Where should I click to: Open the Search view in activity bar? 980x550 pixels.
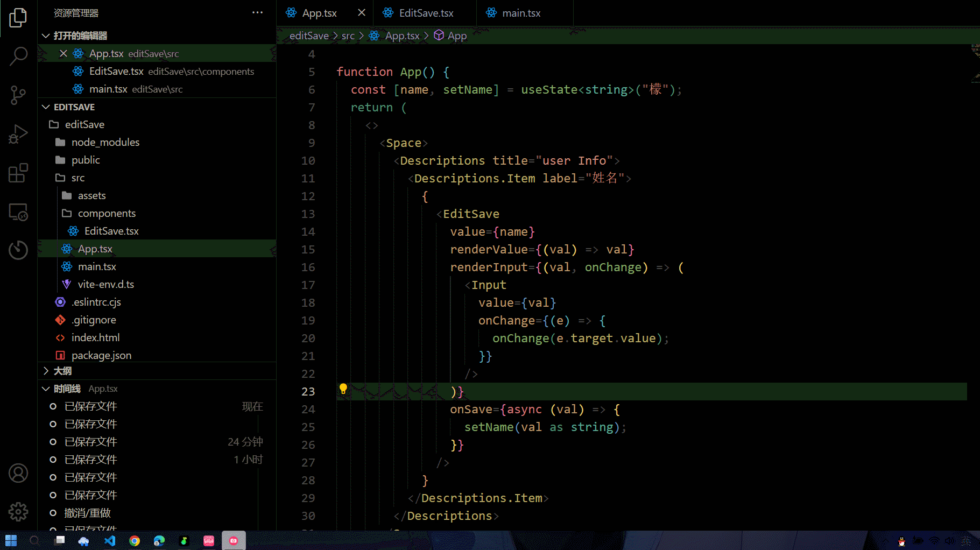click(x=18, y=56)
